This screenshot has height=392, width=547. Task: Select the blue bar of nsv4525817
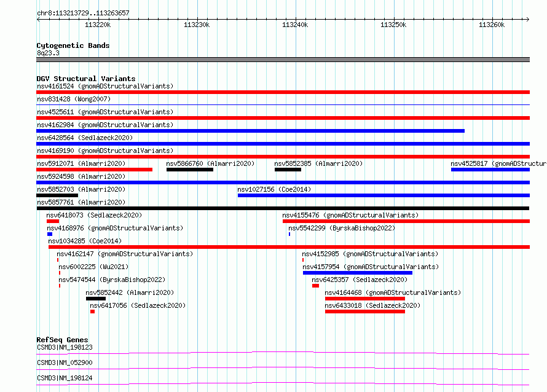tap(490, 170)
